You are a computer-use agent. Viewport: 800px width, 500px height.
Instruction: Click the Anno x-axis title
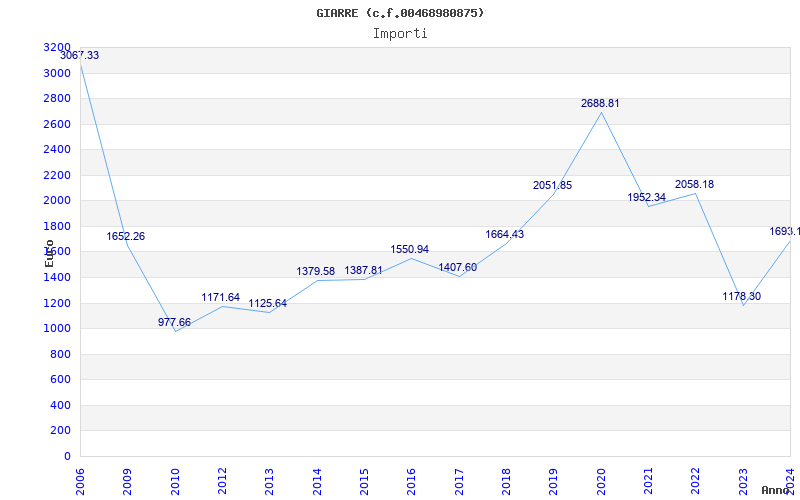776,490
